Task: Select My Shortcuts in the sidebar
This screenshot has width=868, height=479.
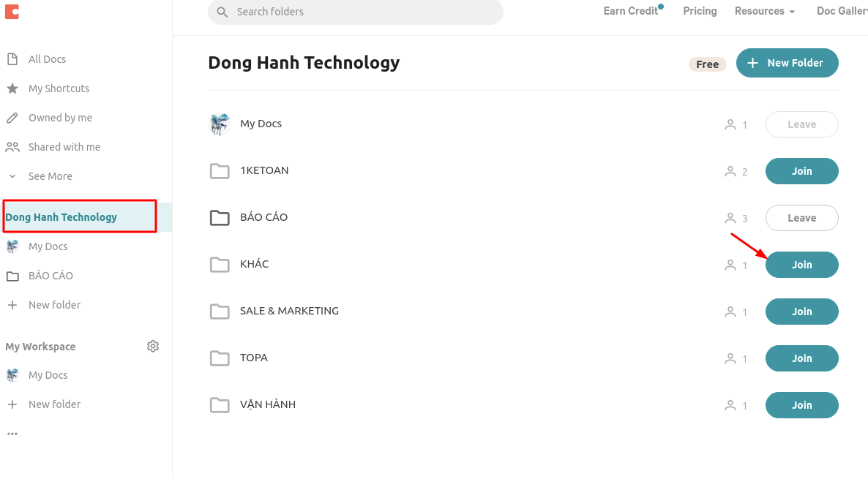Action: tap(57, 88)
